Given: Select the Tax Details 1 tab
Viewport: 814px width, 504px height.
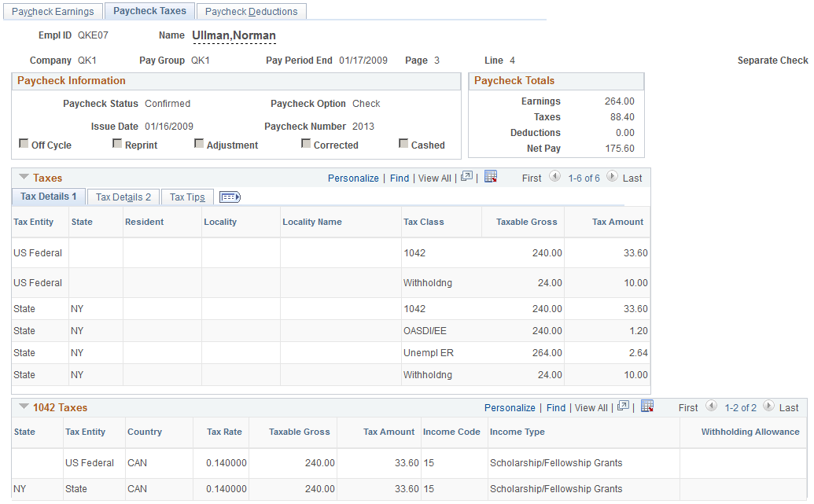Looking at the screenshot, I should click(x=48, y=197).
